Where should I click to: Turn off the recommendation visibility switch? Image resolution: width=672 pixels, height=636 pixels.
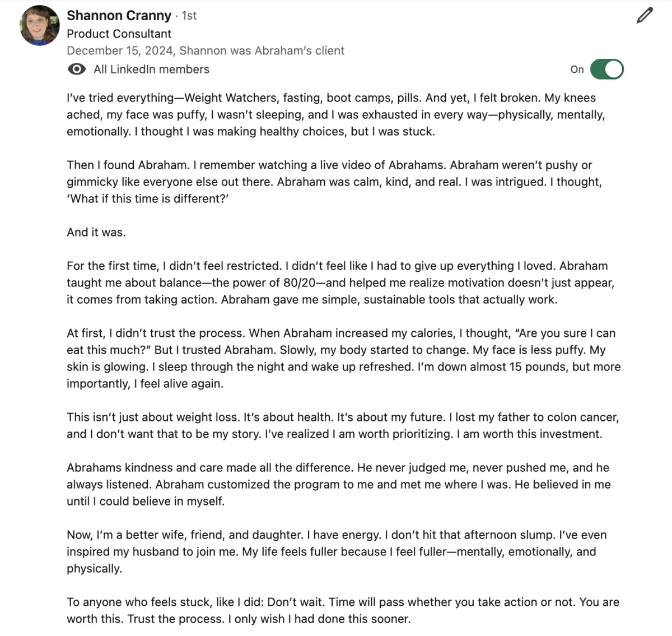click(x=607, y=69)
